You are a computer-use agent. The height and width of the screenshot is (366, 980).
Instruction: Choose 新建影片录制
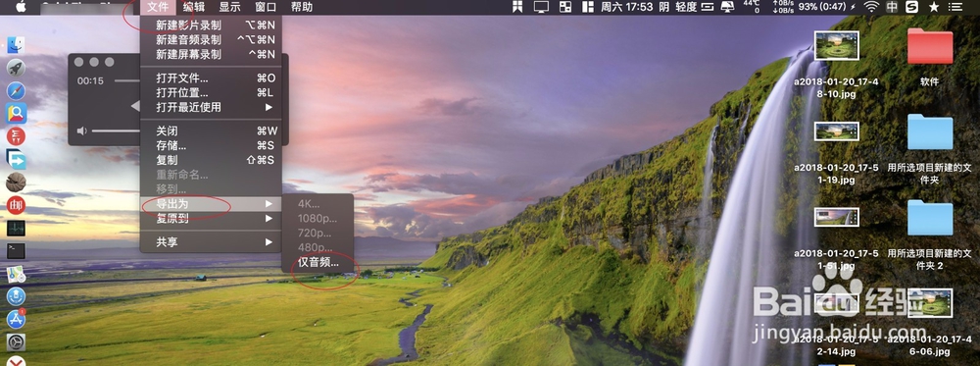pos(211,26)
